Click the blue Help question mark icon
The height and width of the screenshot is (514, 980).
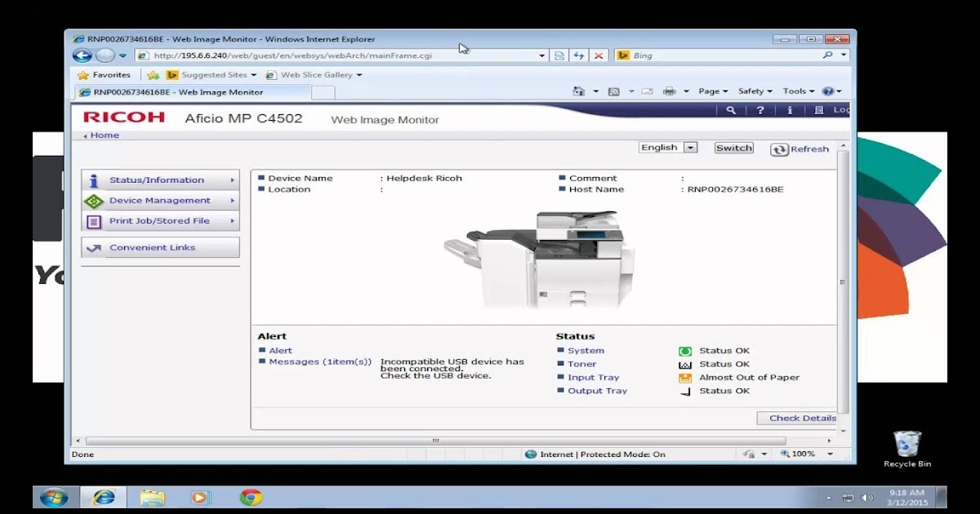coord(827,91)
